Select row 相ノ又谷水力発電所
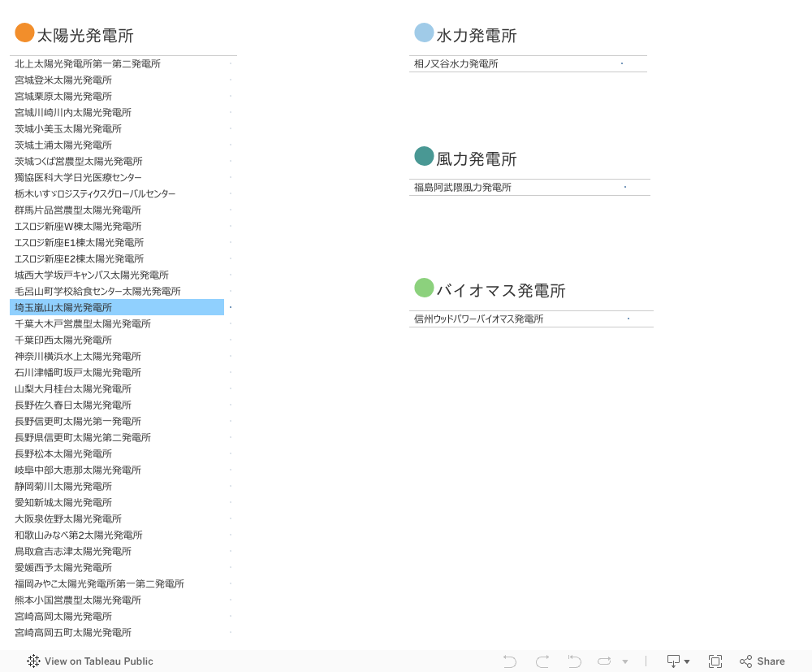 point(529,63)
